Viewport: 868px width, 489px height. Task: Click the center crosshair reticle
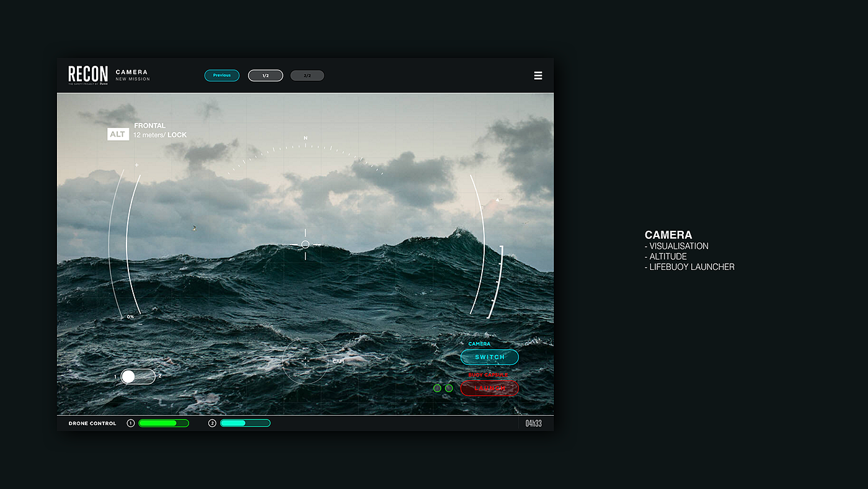(x=305, y=244)
